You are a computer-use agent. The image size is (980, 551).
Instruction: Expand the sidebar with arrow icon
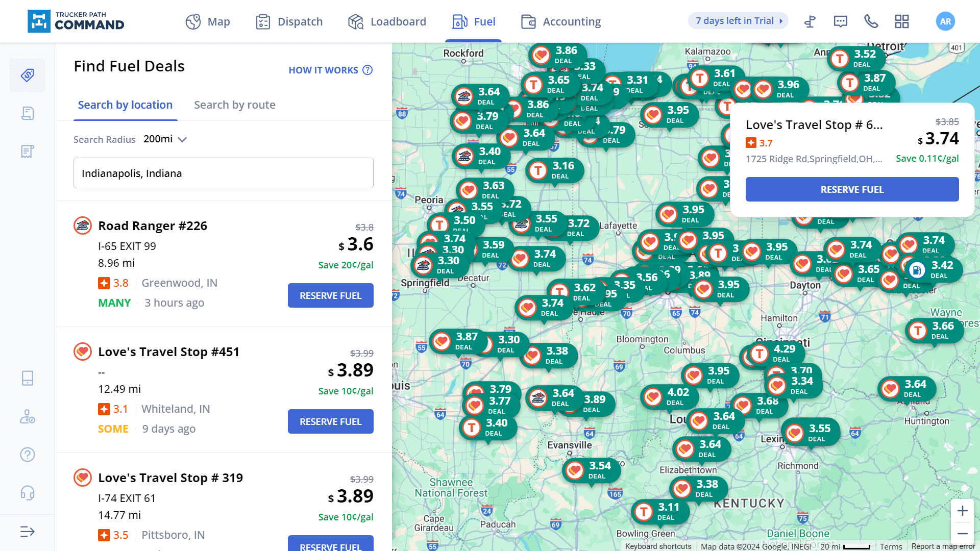tap(28, 532)
